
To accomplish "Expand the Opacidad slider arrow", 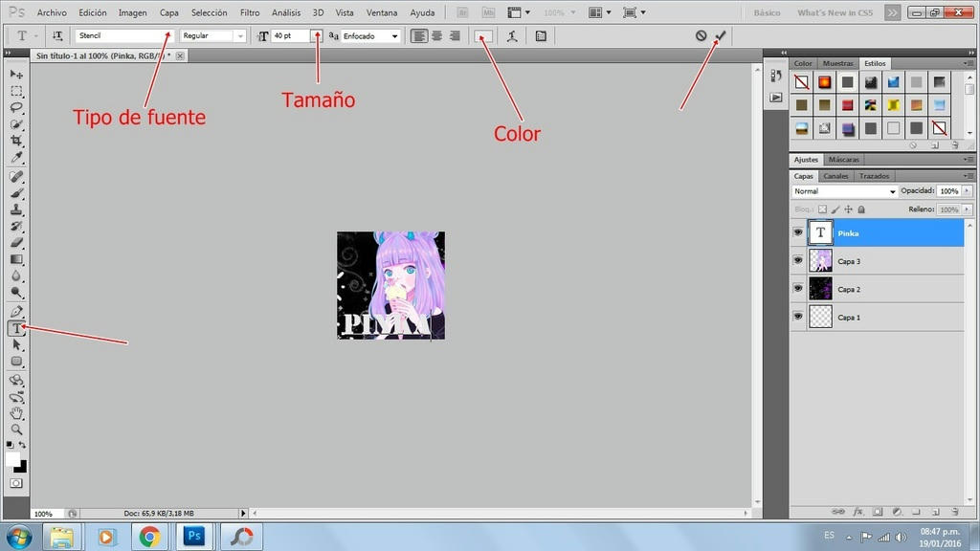I will pyautogui.click(x=967, y=190).
